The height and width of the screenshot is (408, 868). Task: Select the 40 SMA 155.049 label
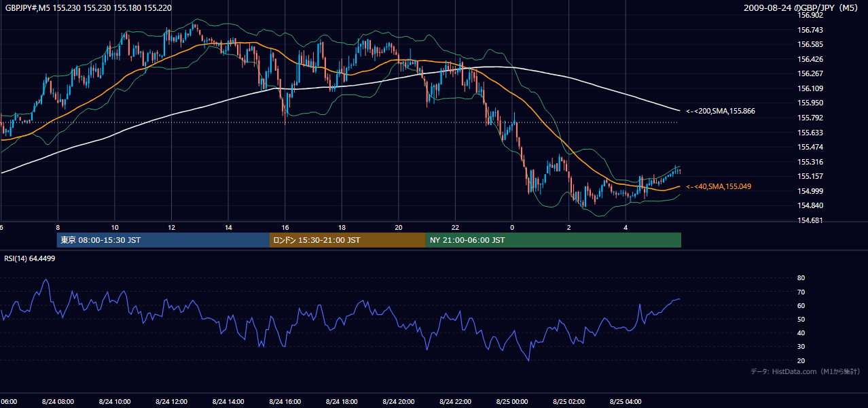719,186
